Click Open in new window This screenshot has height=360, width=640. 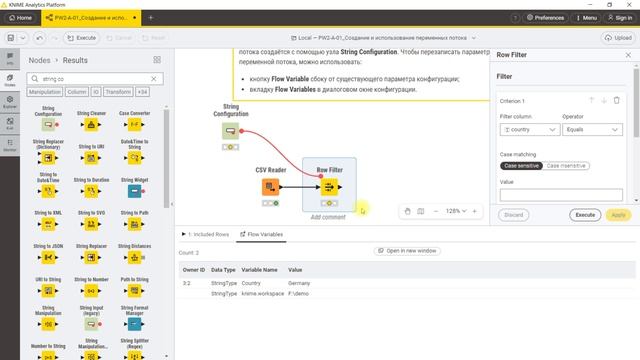[407, 251]
